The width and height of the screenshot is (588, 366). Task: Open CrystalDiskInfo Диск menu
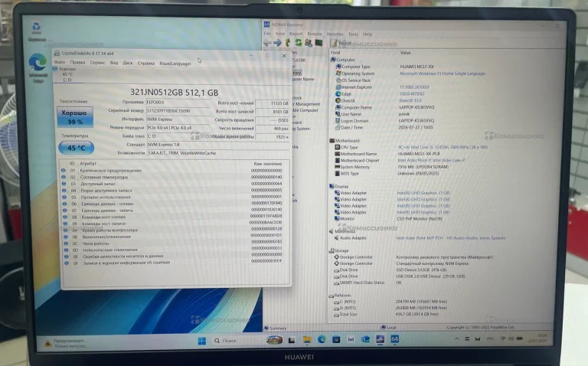coord(128,63)
